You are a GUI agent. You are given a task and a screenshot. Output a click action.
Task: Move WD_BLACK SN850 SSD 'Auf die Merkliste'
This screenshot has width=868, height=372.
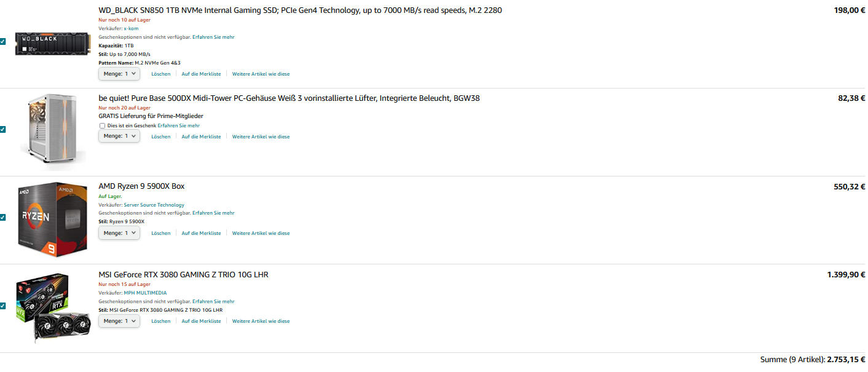[201, 74]
